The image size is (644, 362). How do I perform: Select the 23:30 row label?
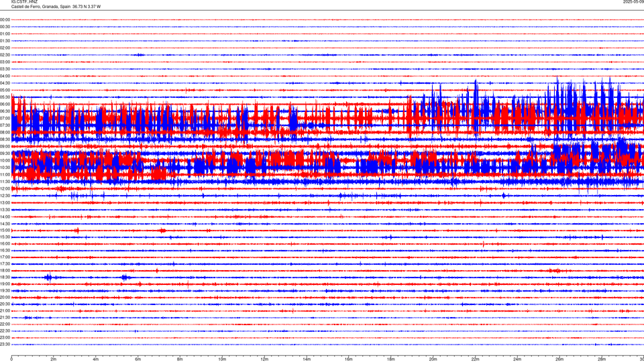click(5, 345)
